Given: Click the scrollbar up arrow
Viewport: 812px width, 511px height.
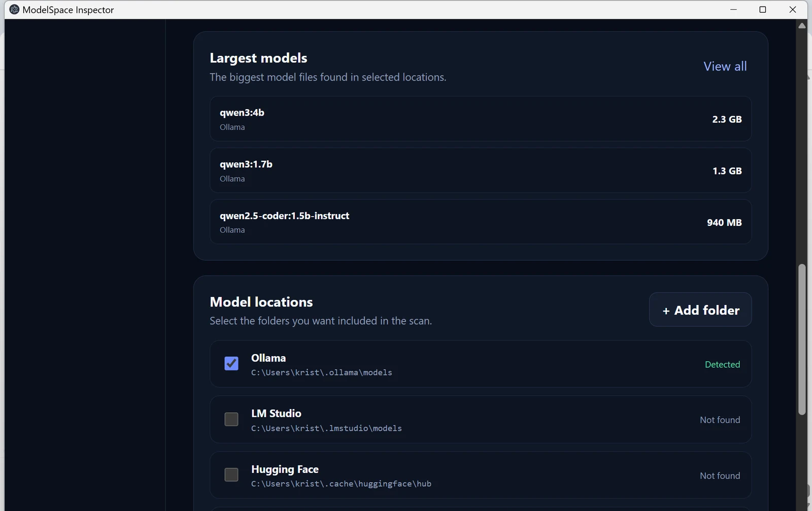Looking at the screenshot, I should pyautogui.click(x=802, y=25).
